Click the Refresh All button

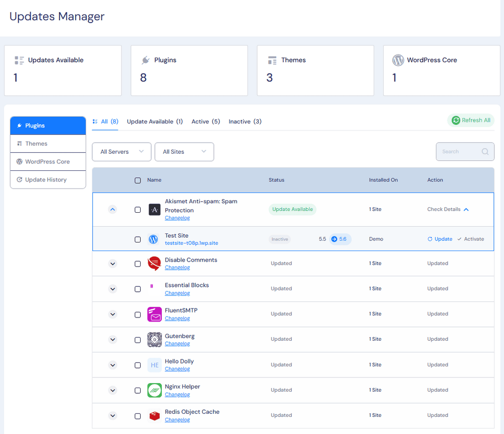pos(471,120)
